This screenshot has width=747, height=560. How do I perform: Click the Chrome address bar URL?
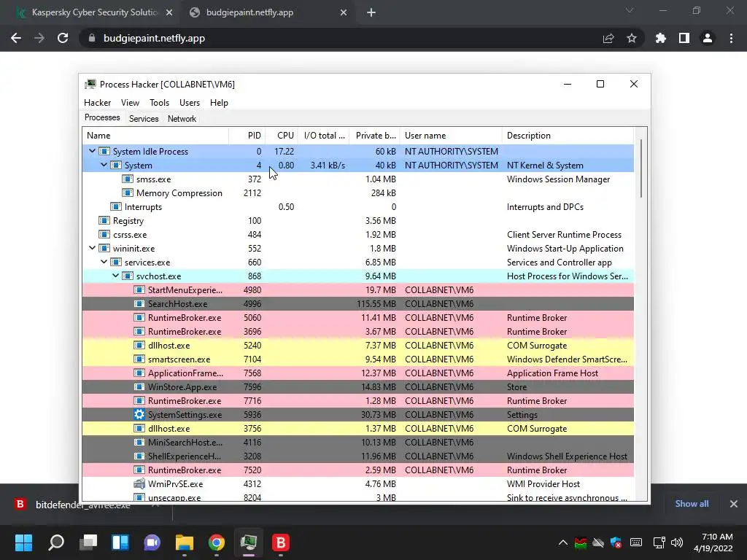point(154,39)
